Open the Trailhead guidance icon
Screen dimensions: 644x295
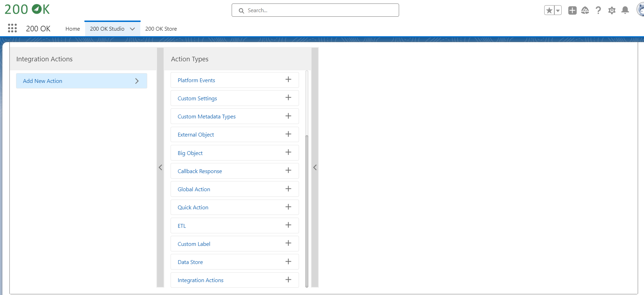click(x=585, y=10)
